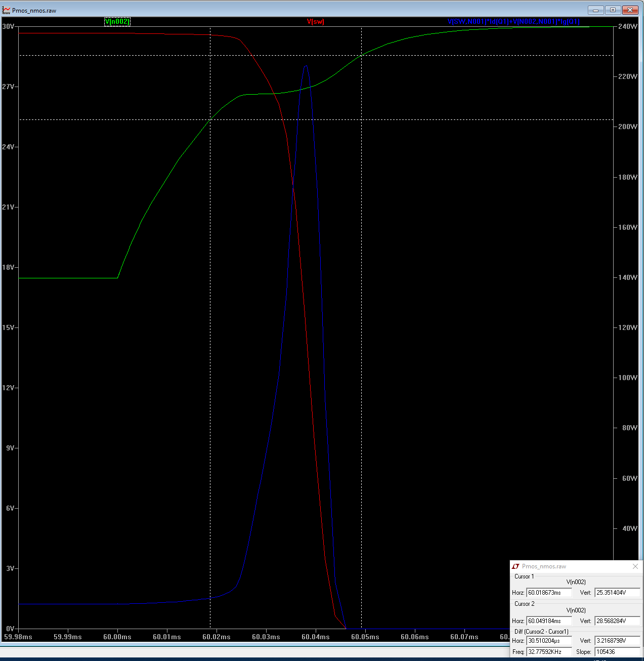Click the blue power expression trace label

point(513,22)
